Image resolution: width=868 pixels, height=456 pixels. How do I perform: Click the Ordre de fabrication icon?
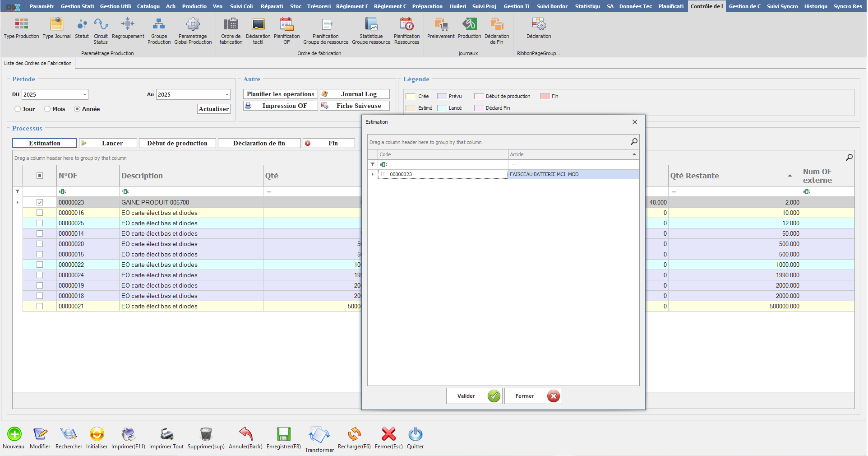(x=231, y=24)
